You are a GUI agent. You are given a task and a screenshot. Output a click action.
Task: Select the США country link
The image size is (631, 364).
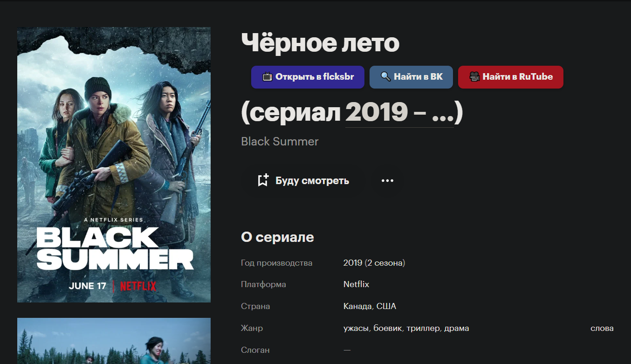pos(386,306)
